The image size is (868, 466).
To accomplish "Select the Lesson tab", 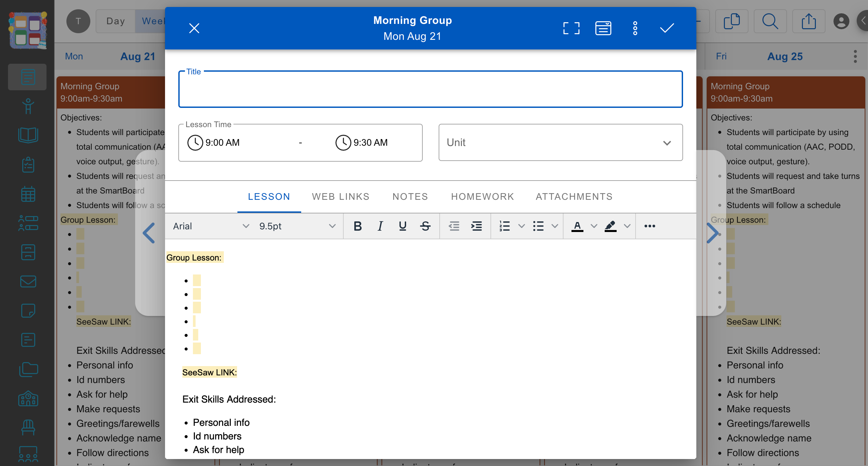I will click(269, 196).
